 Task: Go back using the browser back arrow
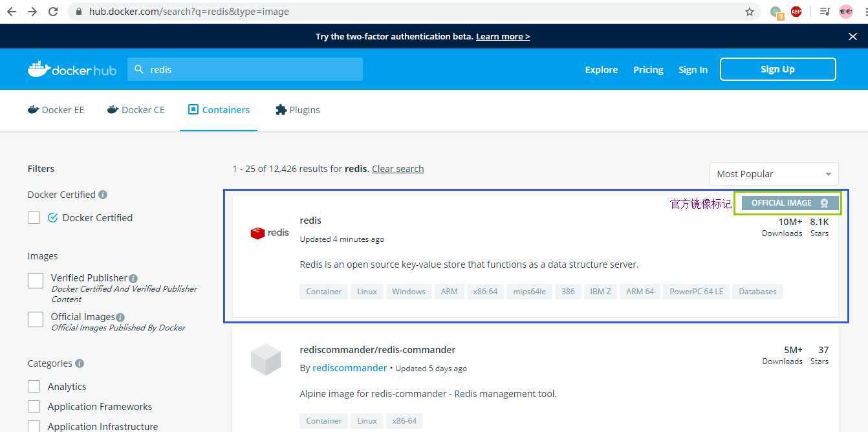[12, 12]
